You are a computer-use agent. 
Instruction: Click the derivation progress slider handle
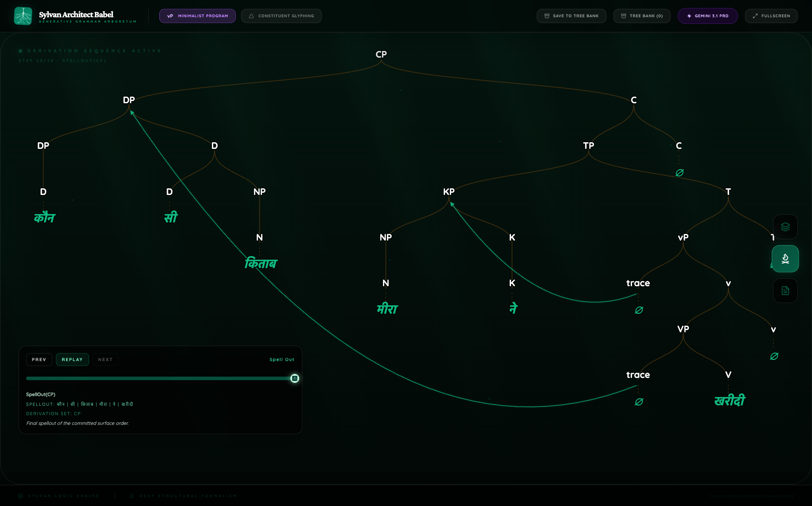(295, 378)
